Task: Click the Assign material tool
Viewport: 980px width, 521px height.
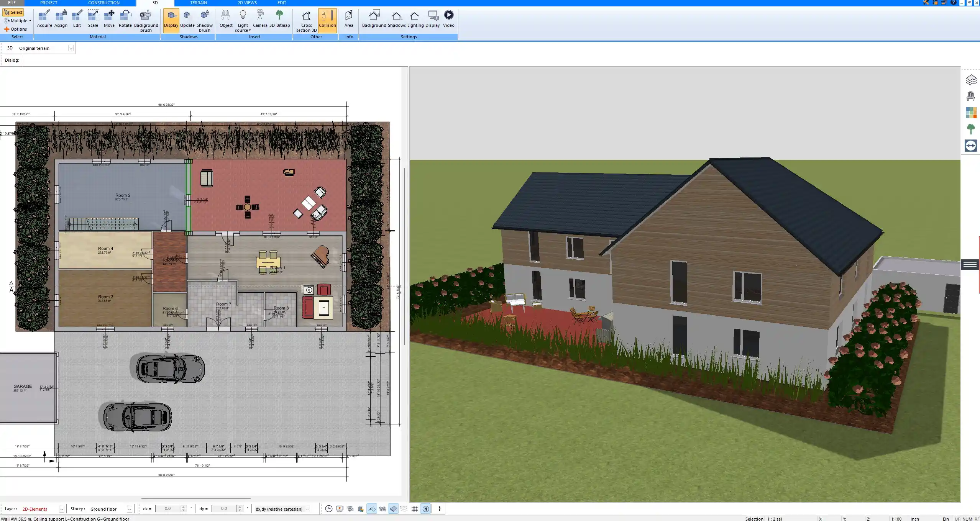Action: point(61,19)
